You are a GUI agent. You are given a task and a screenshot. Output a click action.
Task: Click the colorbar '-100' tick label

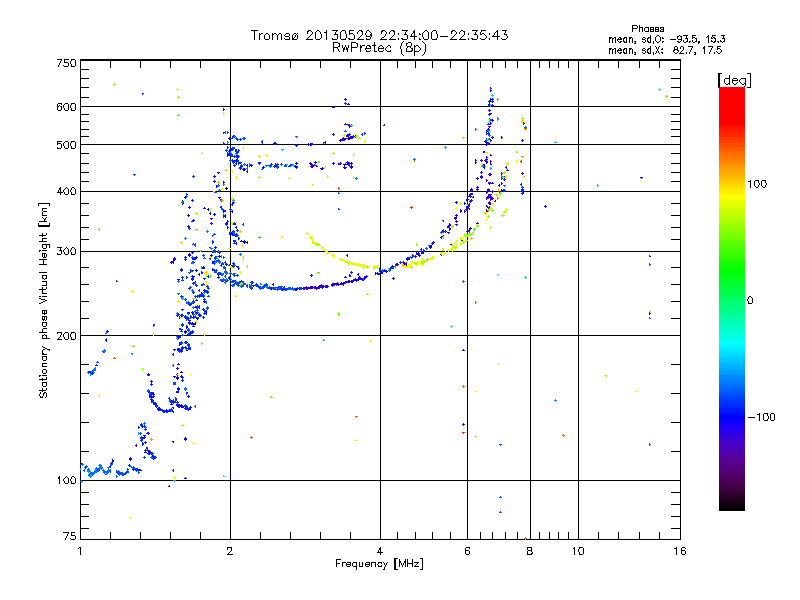[x=761, y=417]
